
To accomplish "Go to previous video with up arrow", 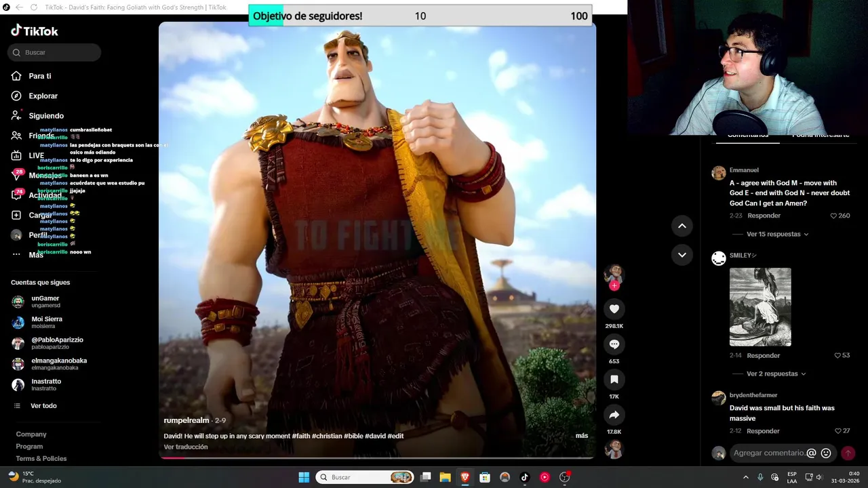I will coord(682,226).
